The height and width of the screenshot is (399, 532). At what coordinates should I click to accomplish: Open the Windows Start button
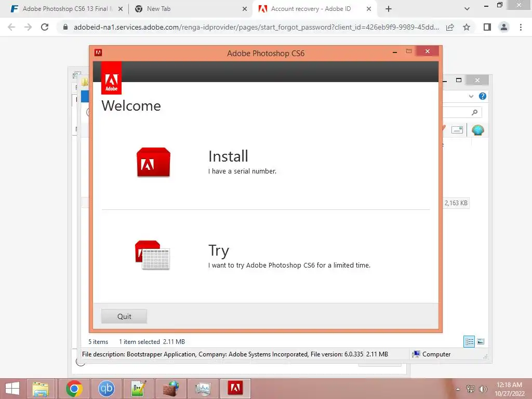12,389
